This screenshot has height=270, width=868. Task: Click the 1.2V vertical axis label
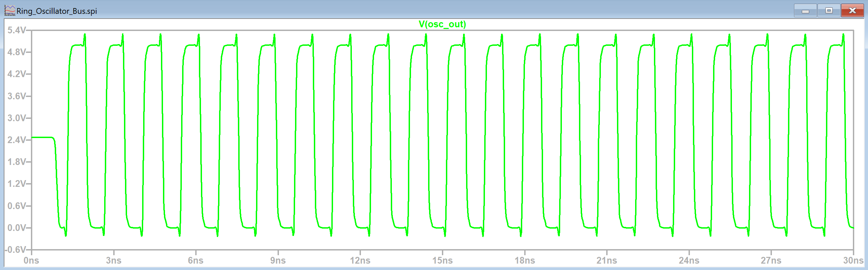click(16, 184)
